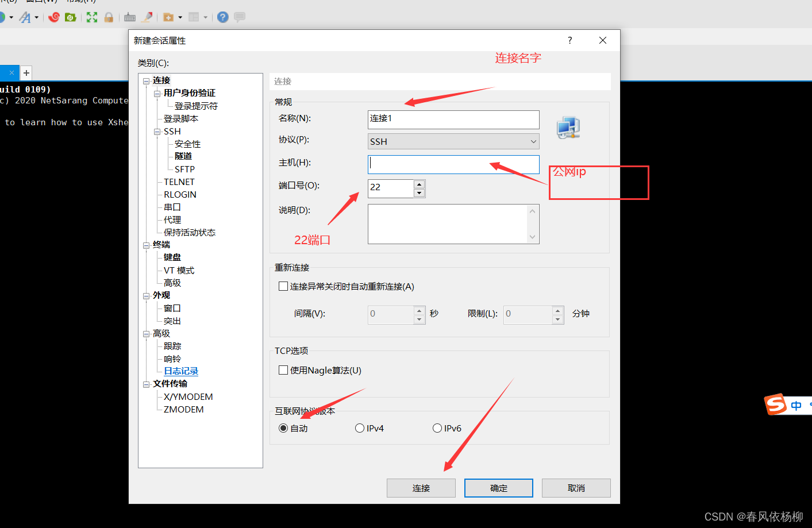The image size is (812, 528).
Task: Select the 自动 protocol version radio
Action: point(283,428)
